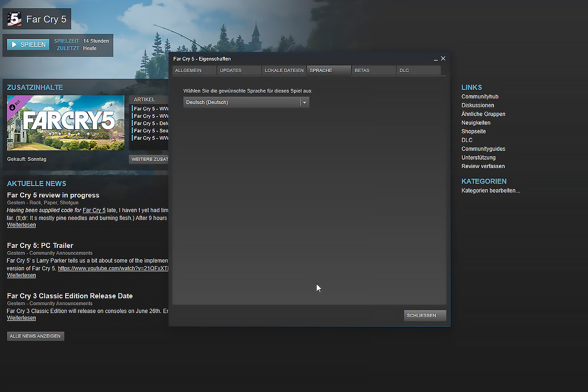
Task: Click the language dropdown arrow
Action: [304, 102]
